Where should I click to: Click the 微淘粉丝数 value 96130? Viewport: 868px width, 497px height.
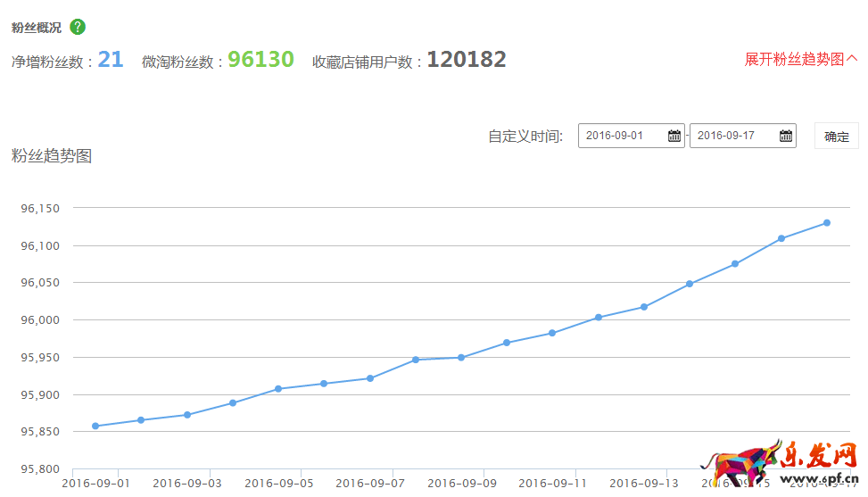[x=260, y=60]
